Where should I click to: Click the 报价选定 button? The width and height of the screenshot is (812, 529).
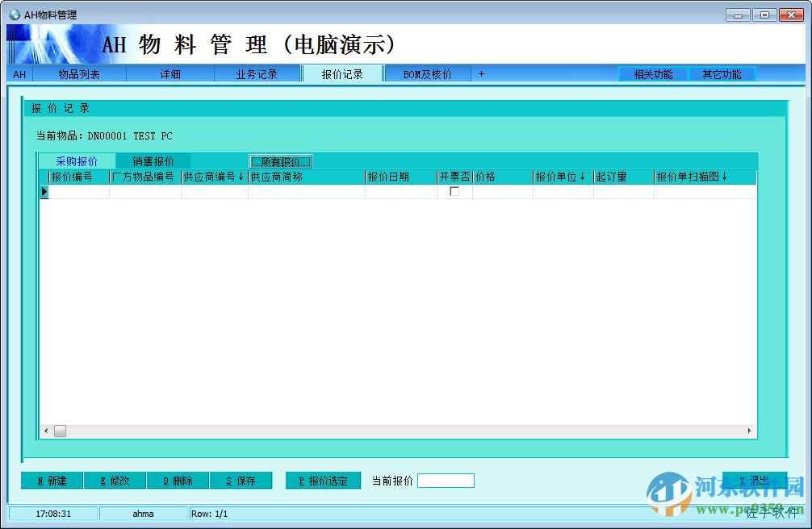323,480
